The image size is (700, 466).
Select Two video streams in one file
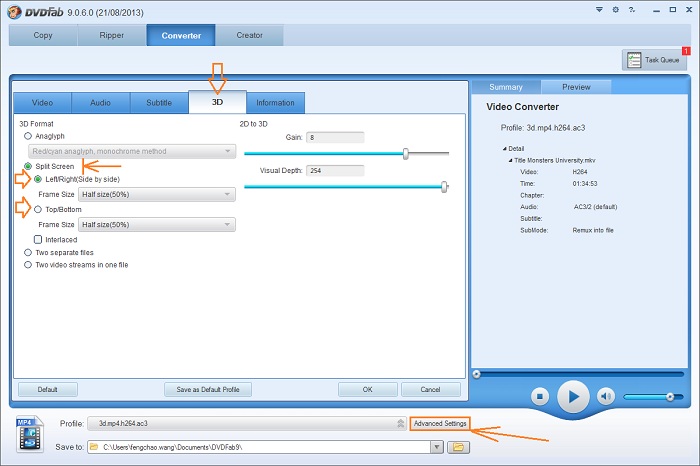click(28, 265)
